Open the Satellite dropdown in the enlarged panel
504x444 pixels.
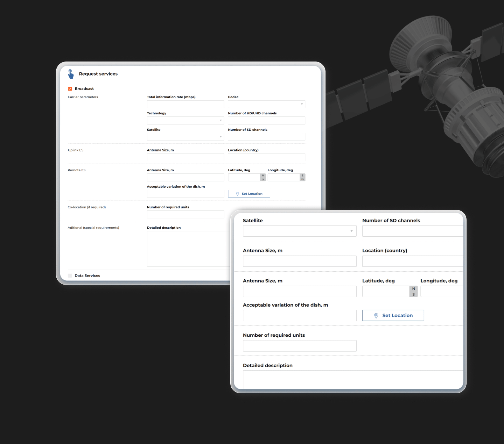pos(300,231)
